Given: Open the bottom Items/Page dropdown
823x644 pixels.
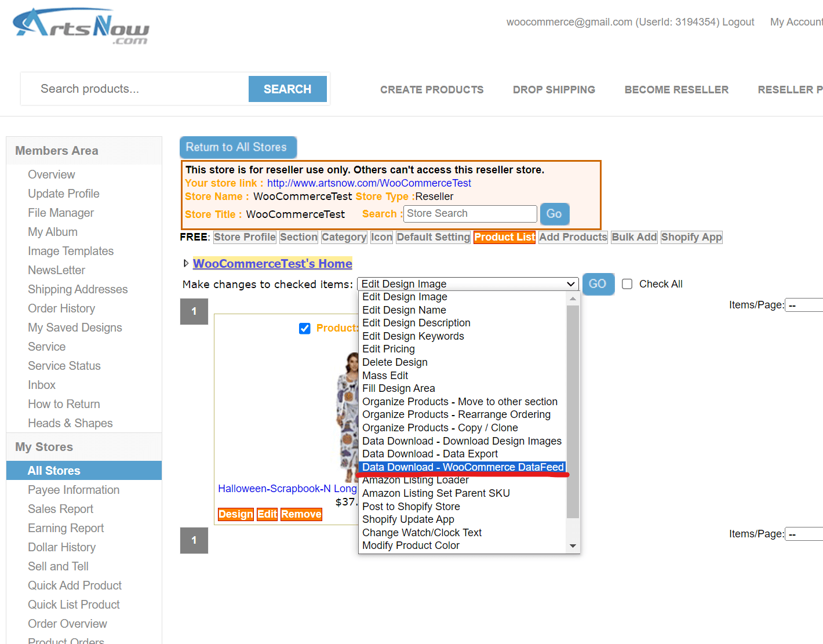Looking at the screenshot, I should point(804,534).
